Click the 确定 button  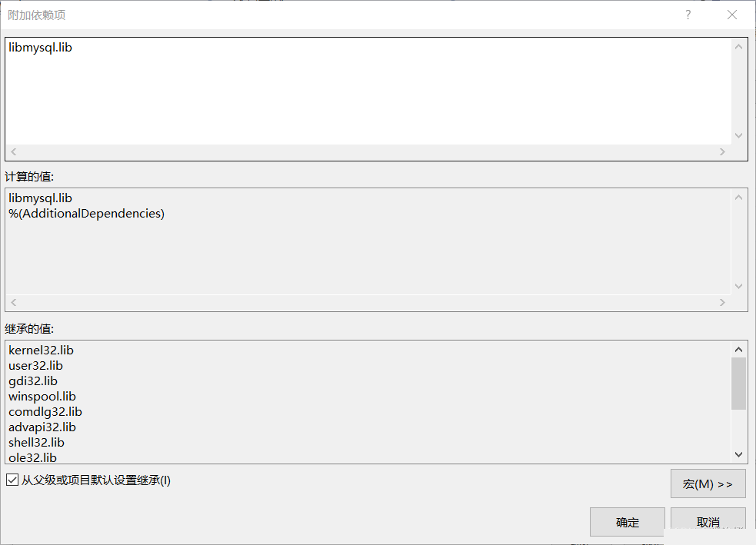(627, 521)
